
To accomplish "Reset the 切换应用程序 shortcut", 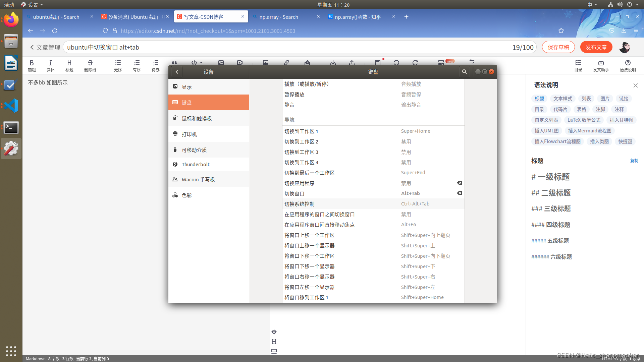I will pyautogui.click(x=460, y=183).
